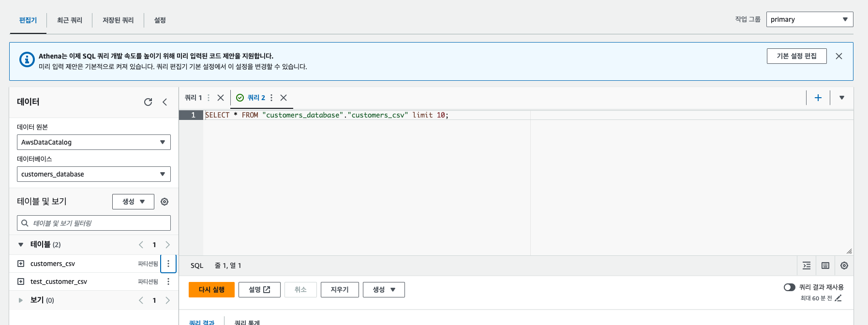Grab the editor resize handle corner

(849, 251)
